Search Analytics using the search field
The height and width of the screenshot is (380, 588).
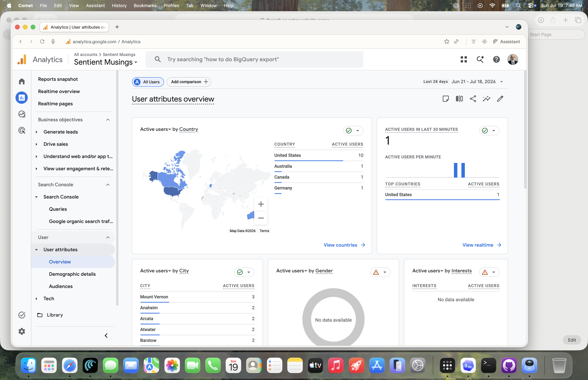254,59
